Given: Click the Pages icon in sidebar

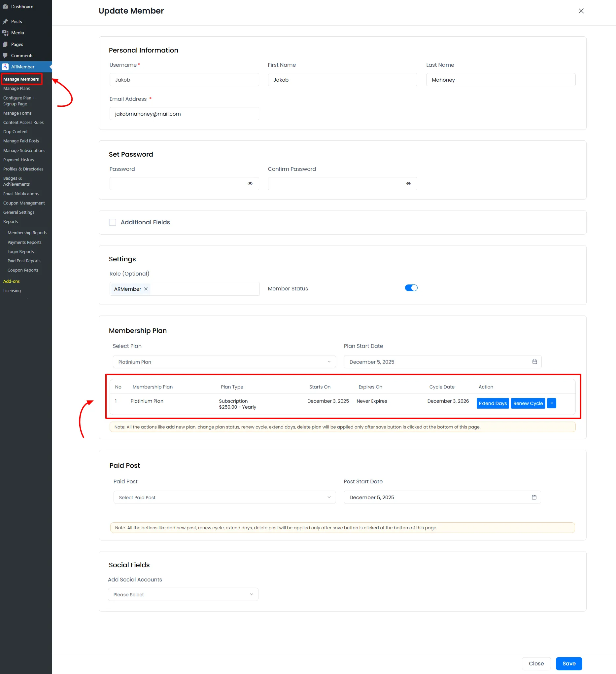Looking at the screenshot, I should click(x=6, y=44).
